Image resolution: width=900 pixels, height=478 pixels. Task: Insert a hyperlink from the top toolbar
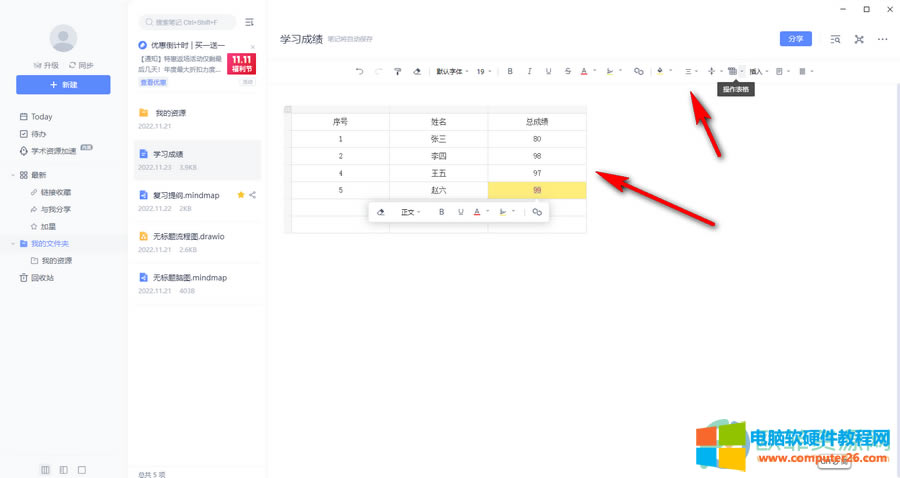point(638,71)
